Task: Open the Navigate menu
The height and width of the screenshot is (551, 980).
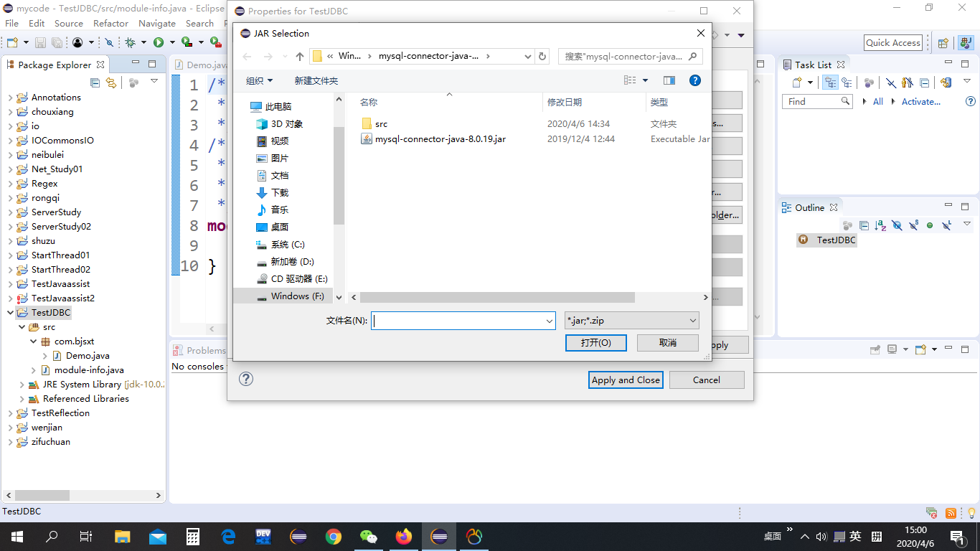Action: click(157, 23)
